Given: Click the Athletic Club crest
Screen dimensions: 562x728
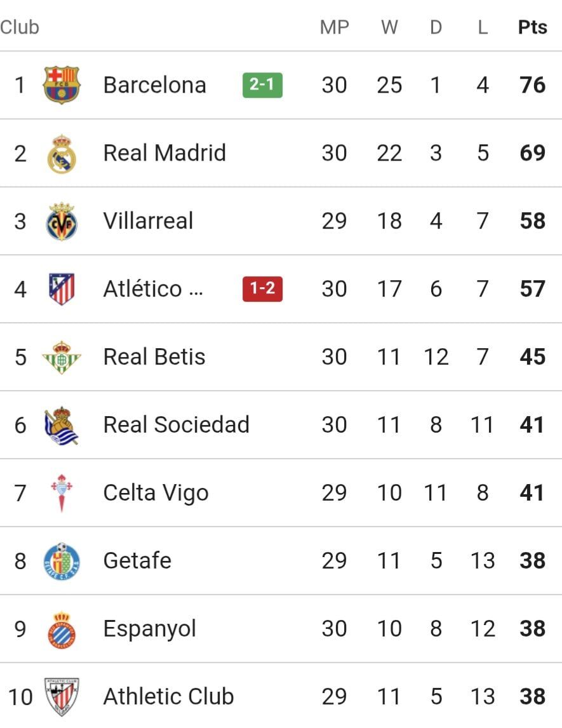Looking at the screenshot, I should pos(62,697).
